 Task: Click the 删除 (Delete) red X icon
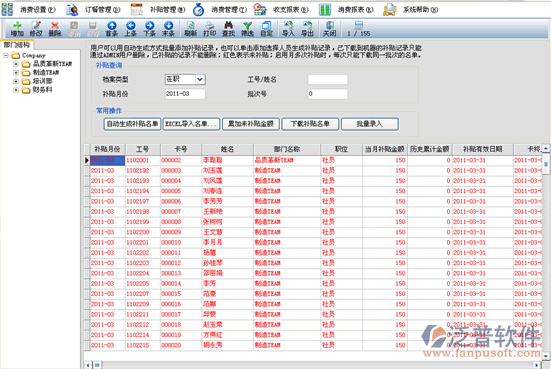[55, 29]
